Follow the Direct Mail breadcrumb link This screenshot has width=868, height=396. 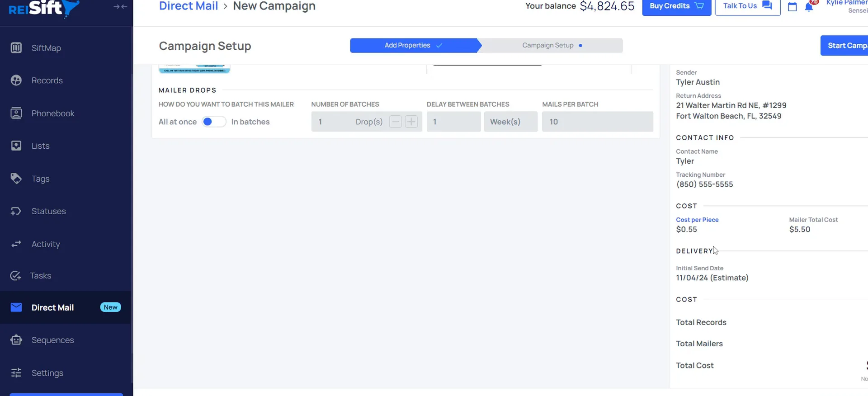189,6
